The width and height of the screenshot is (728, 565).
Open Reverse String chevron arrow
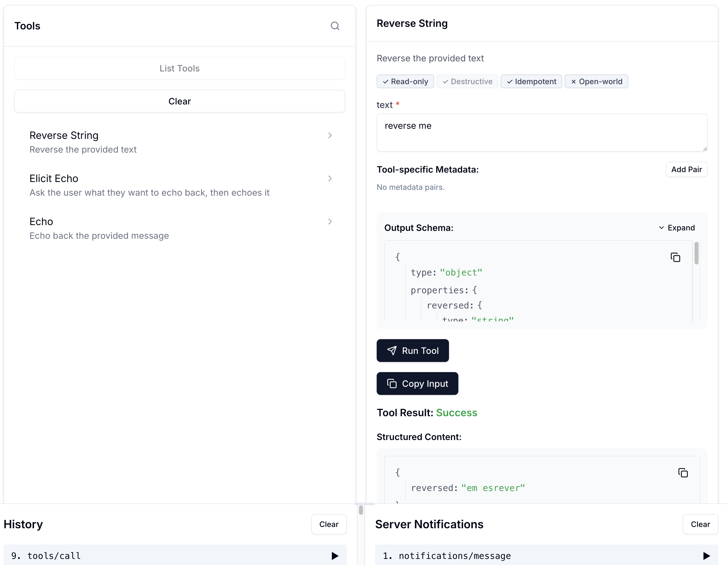coord(330,135)
